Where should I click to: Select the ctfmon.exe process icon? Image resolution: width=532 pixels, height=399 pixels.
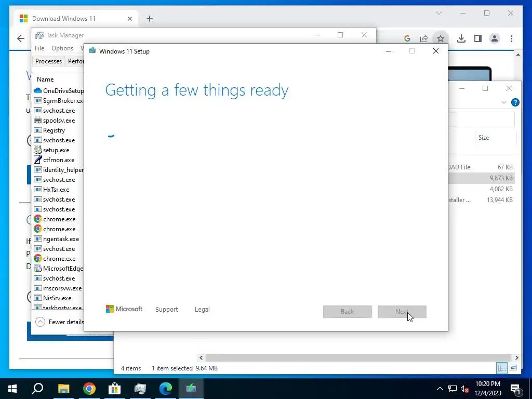(x=37, y=159)
